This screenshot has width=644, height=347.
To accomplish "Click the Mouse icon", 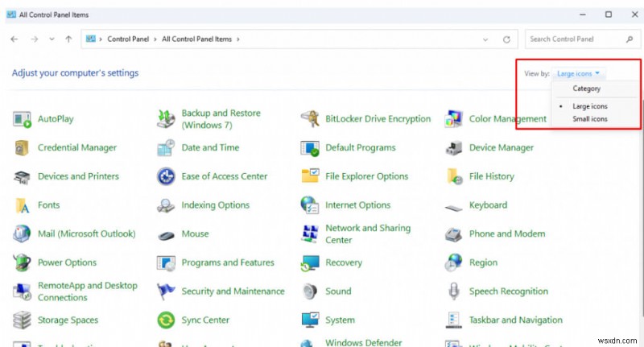I will 166,236.
